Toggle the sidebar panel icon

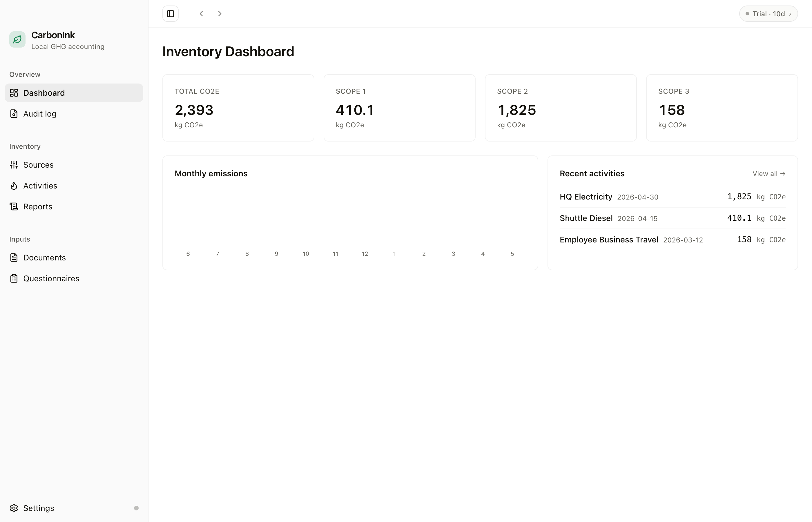(x=171, y=14)
